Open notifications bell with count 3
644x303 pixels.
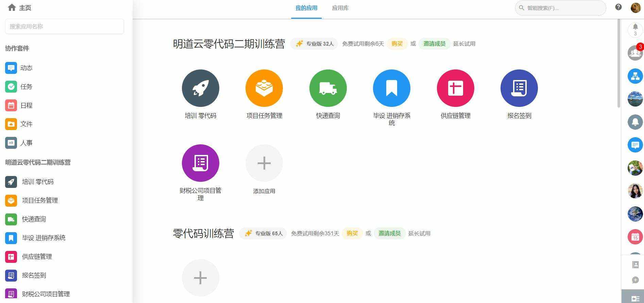[635, 30]
